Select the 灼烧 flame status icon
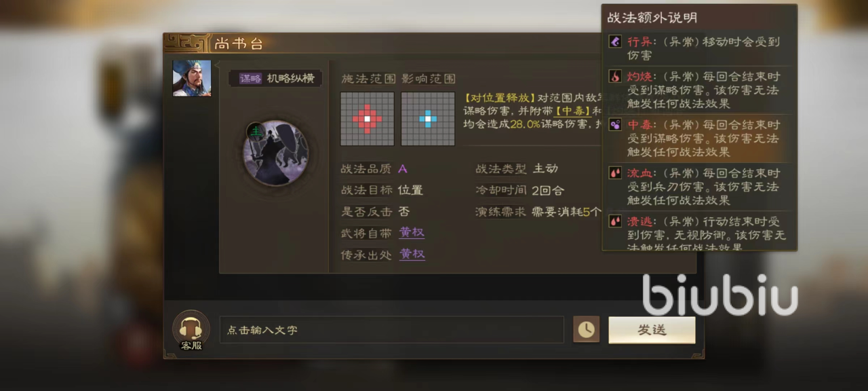This screenshot has width=868, height=391. [615, 77]
